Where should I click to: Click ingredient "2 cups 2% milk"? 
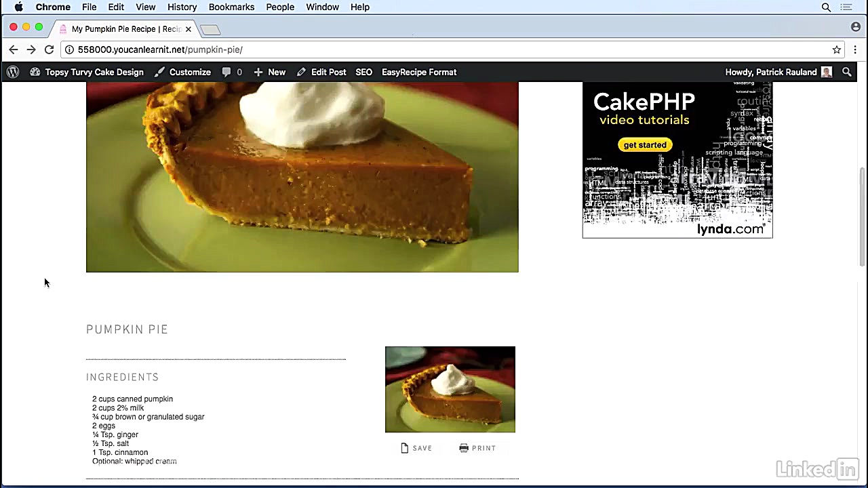tap(118, 408)
